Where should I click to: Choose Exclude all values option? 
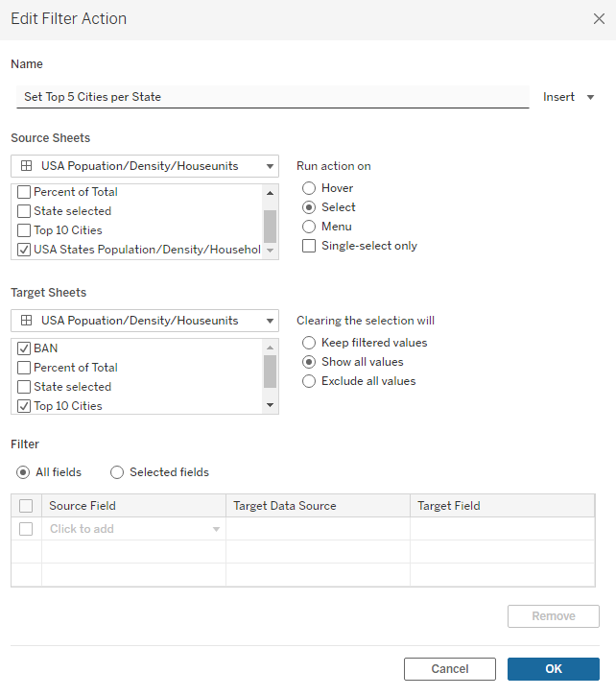point(309,381)
